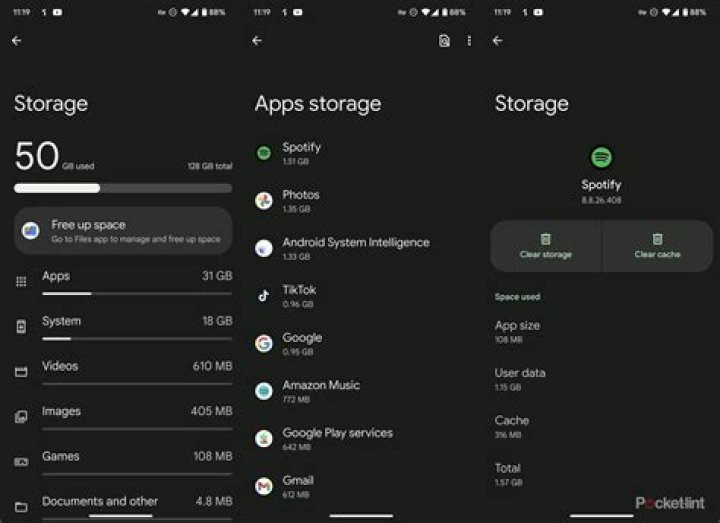Tap the Google Play services puzzle icon
The width and height of the screenshot is (720, 523).
pos(264,438)
